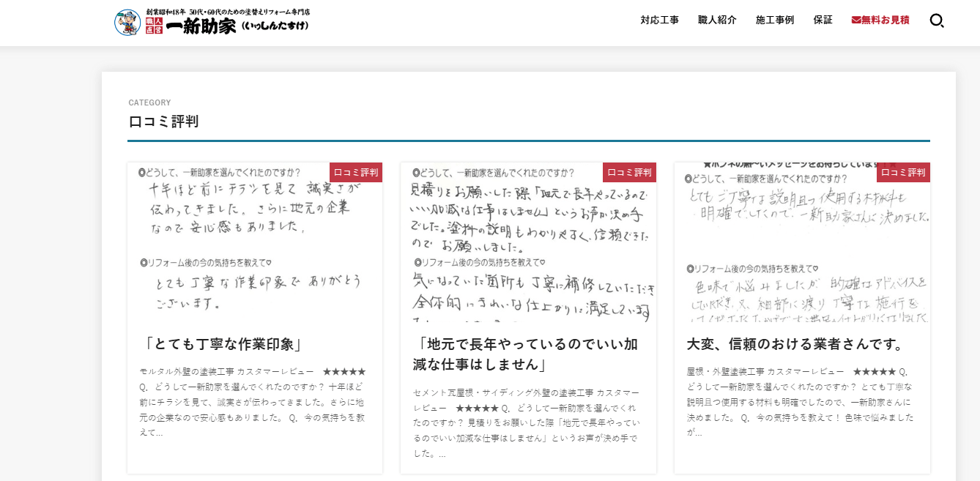Click 口コミ評判 tag on 大変、信頼のおける card
The width and height of the screenshot is (980, 481).
click(x=903, y=173)
